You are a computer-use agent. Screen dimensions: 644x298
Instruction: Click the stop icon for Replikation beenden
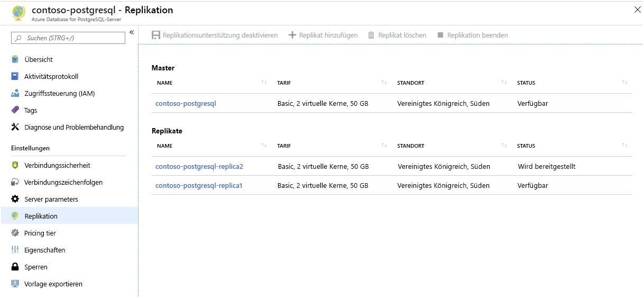click(440, 35)
